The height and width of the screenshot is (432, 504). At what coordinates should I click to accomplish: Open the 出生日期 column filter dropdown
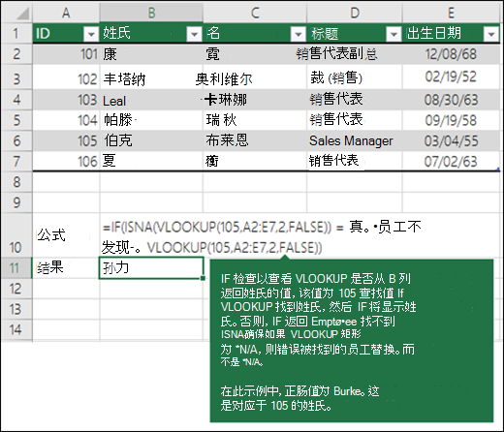491,34
